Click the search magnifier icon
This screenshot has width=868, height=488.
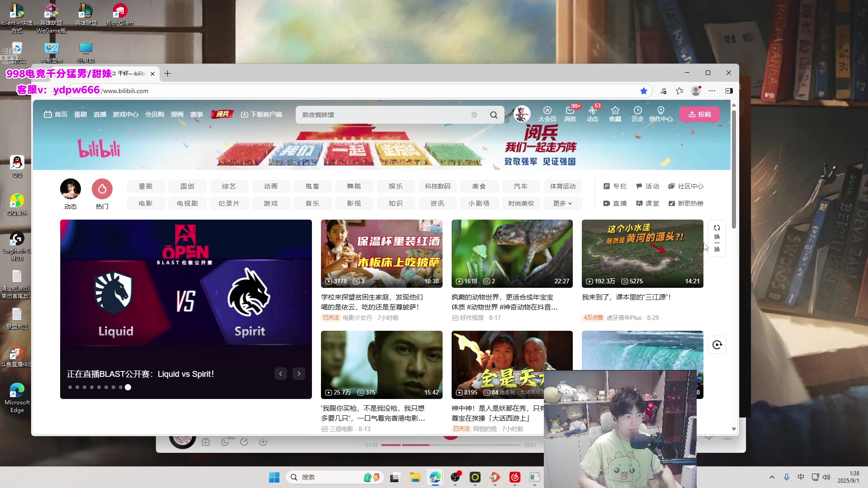pos(494,115)
